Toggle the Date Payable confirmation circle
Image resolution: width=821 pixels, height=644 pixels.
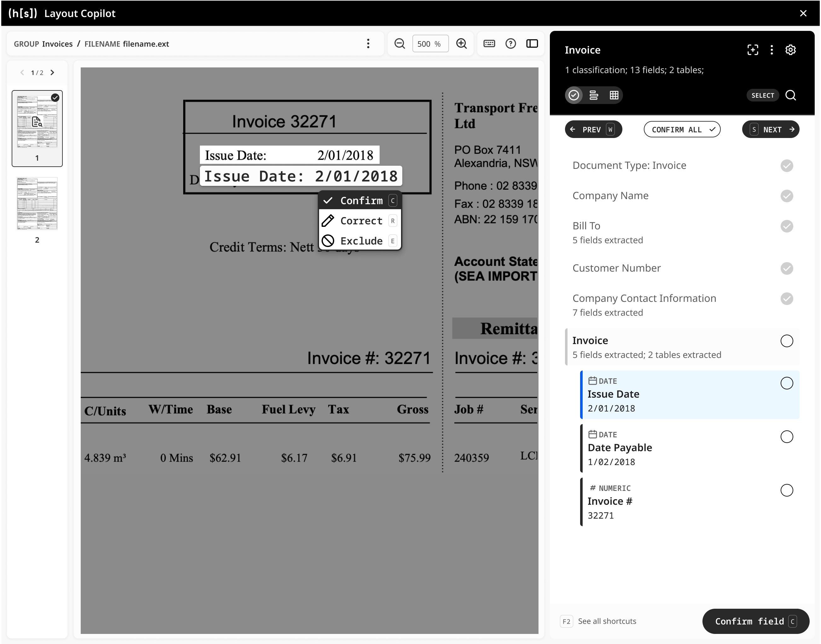point(787,437)
